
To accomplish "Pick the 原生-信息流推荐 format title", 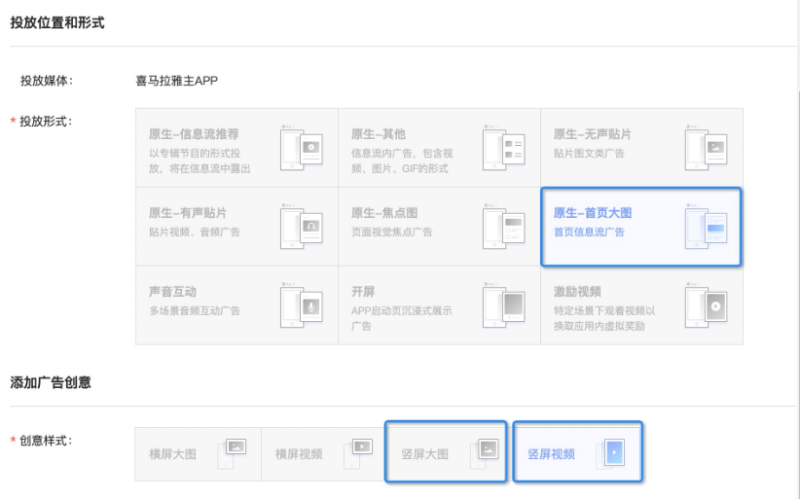I will pyautogui.click(x=193, y=134).
